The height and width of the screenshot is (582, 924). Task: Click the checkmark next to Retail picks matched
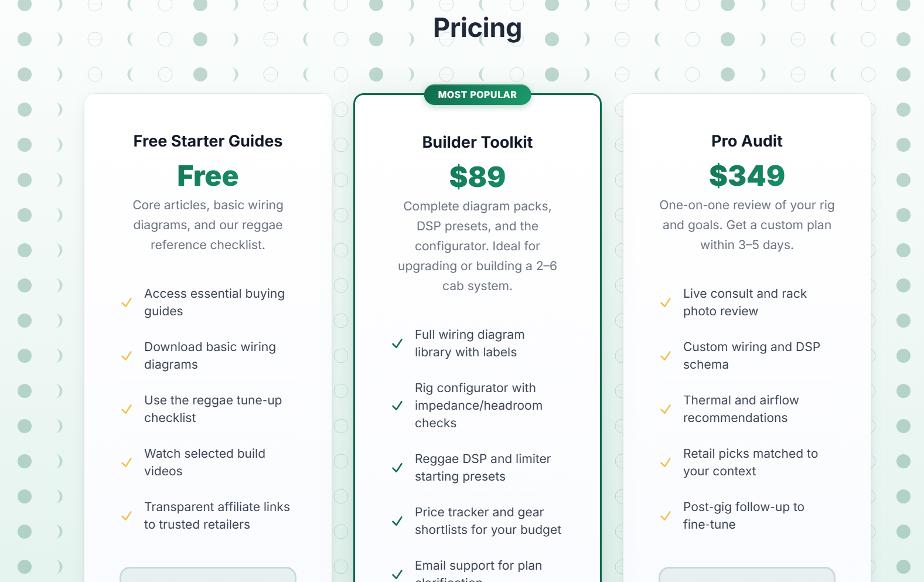point(666,462)
